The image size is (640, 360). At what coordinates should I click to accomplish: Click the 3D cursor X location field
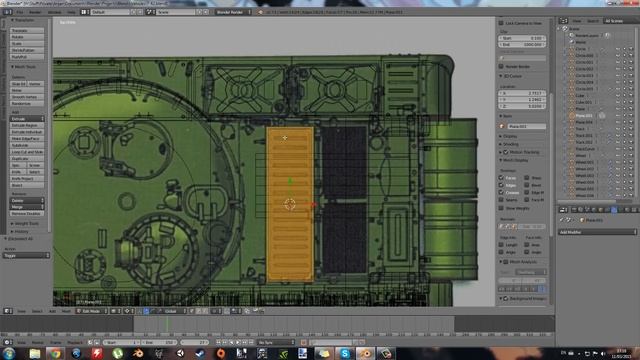[522, 93]
